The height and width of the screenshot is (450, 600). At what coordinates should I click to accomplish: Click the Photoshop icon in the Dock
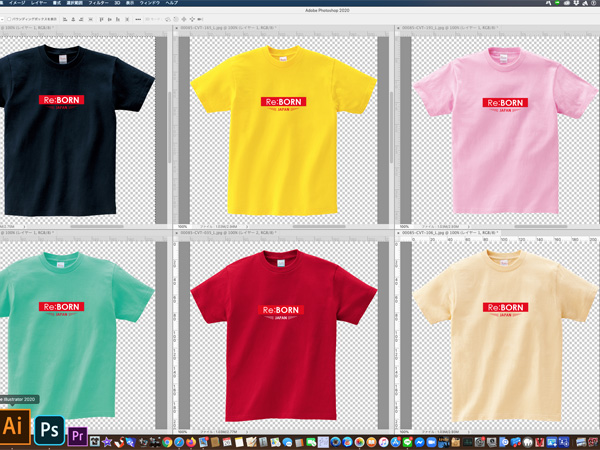[x=47, y=428]
